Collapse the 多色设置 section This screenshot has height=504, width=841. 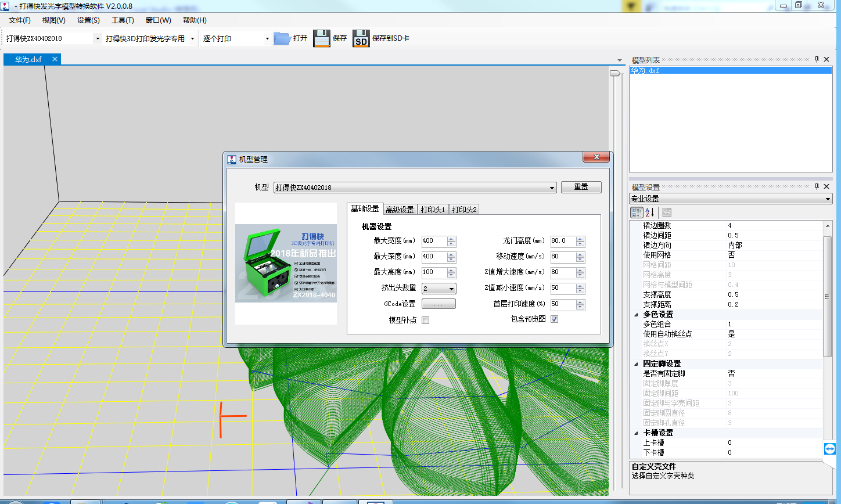635,315
